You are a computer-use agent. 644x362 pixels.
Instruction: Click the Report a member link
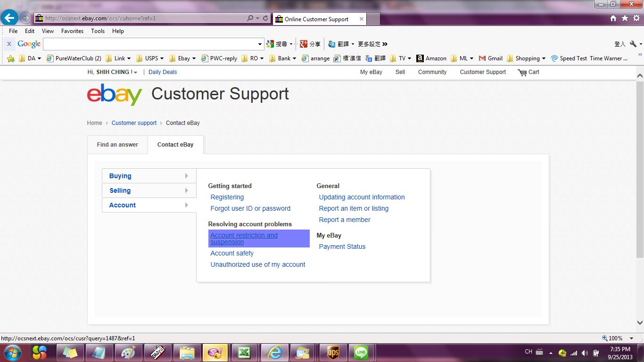(x=345, y=220)
